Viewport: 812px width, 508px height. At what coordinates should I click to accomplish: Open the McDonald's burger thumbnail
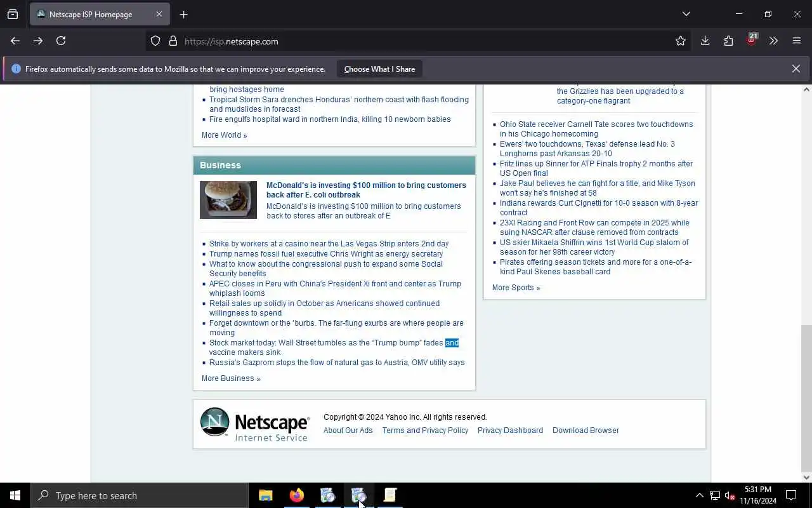coord(228,200)
